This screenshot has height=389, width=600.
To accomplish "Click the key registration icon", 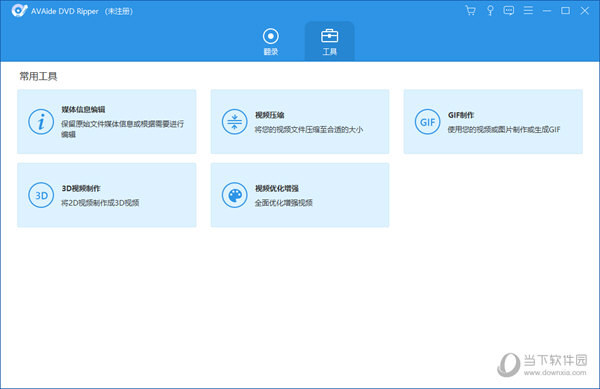I will (490, 10).
